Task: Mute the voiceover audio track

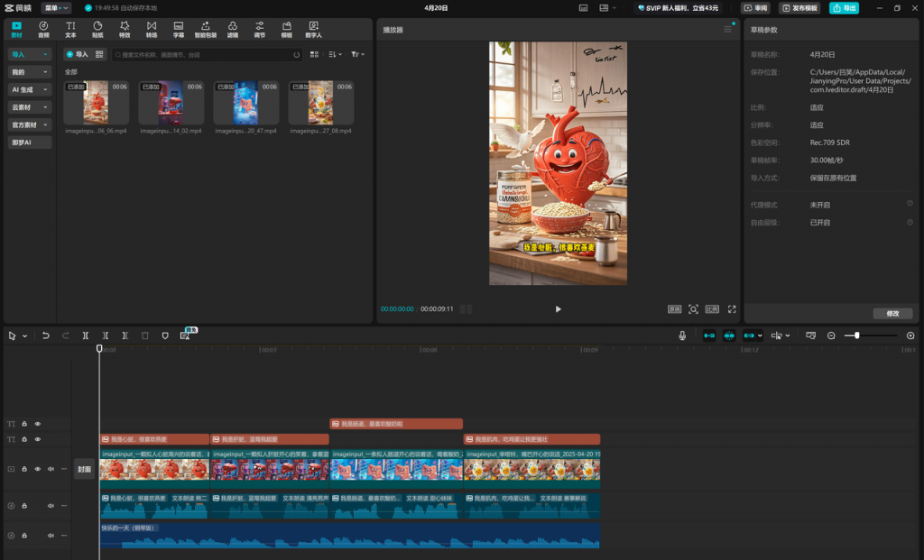Action: (51, 506)
